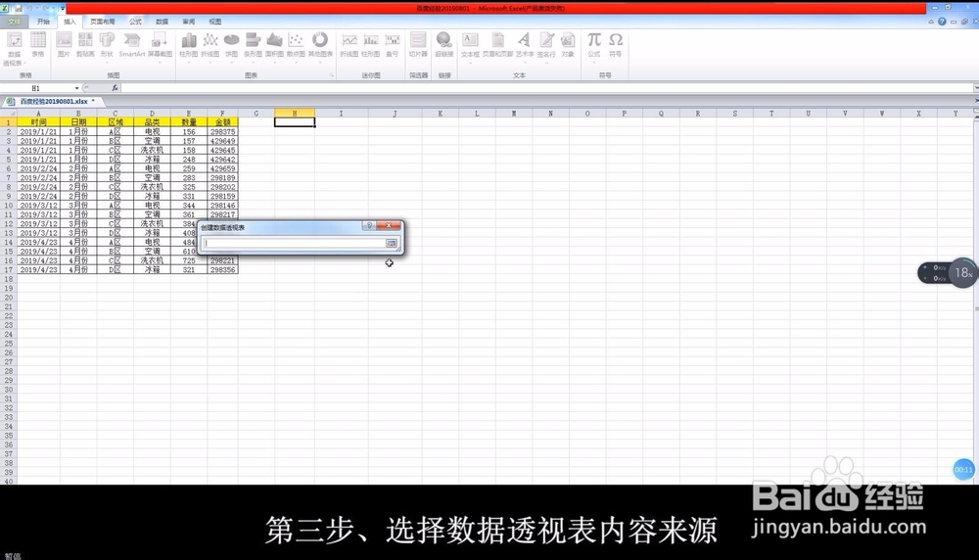This screenshot has width=979, height=560.
Task: Click the range input field in dialog
Action: point(294,244)
